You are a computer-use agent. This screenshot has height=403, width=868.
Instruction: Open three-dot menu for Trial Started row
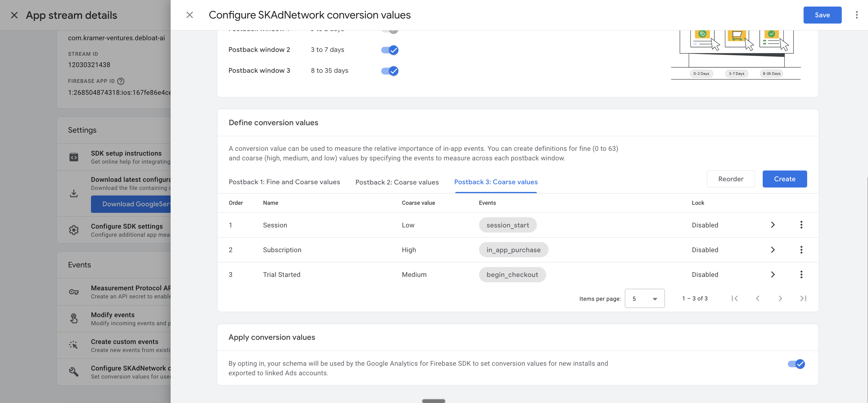801,275
